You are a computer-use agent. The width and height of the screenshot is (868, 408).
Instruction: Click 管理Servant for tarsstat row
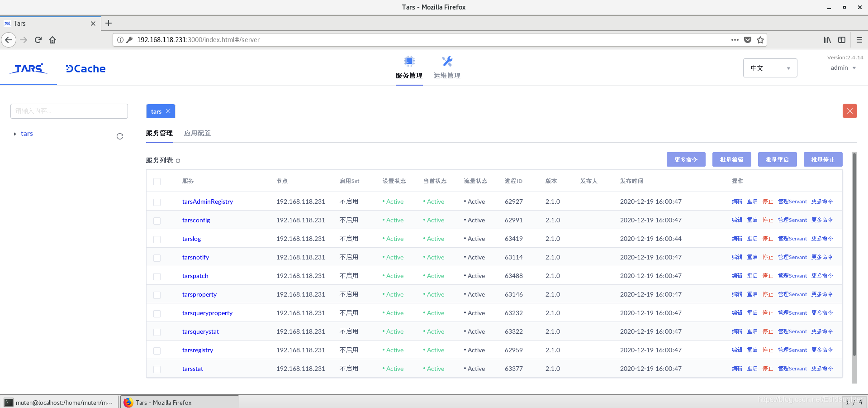792,369
